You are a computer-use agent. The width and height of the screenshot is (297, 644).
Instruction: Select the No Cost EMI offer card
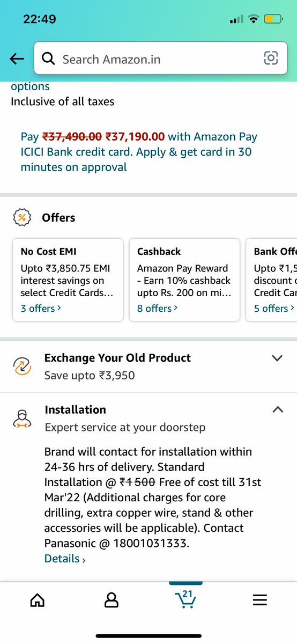pos(68,280)
